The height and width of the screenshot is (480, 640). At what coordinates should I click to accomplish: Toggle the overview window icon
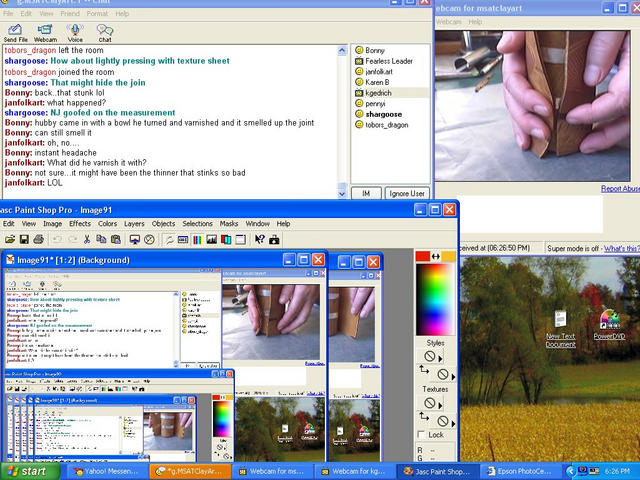tap(240, 240)
